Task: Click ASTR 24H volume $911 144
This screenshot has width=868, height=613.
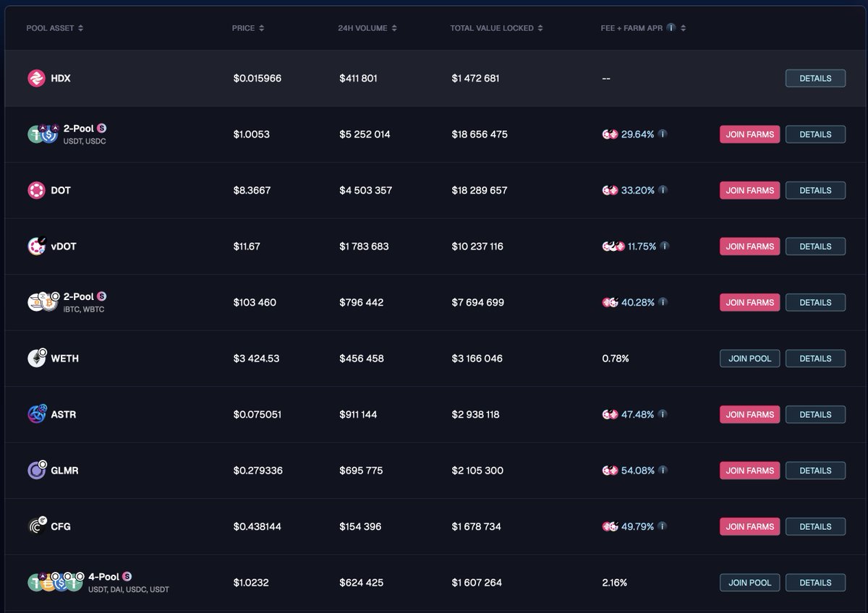Action: (x=358, y=414)
